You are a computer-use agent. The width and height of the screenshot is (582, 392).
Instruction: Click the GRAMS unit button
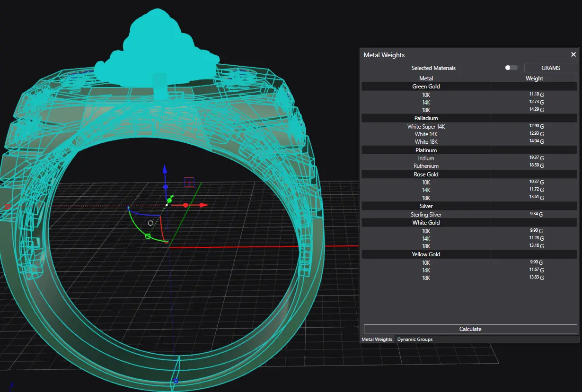click(x=550, y=68)
